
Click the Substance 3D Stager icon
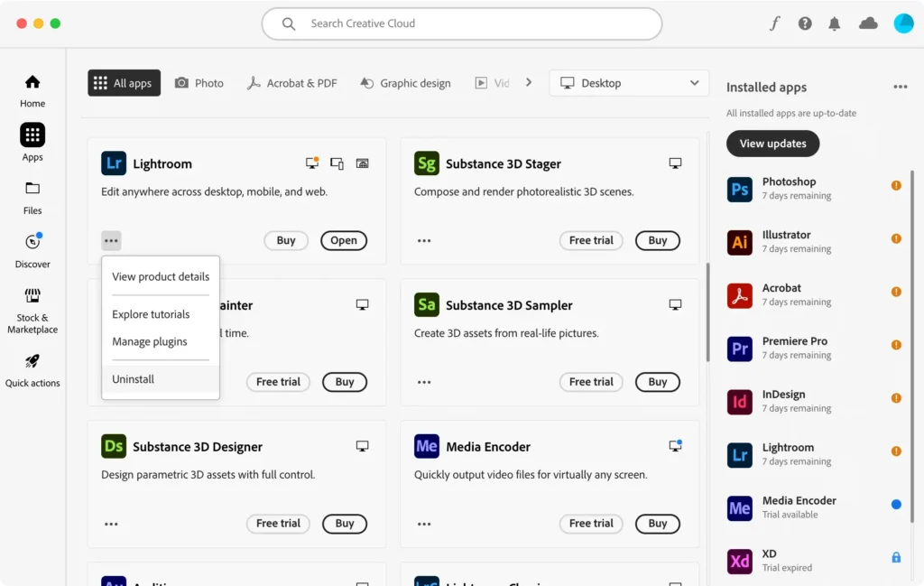[x=427, y=163]
